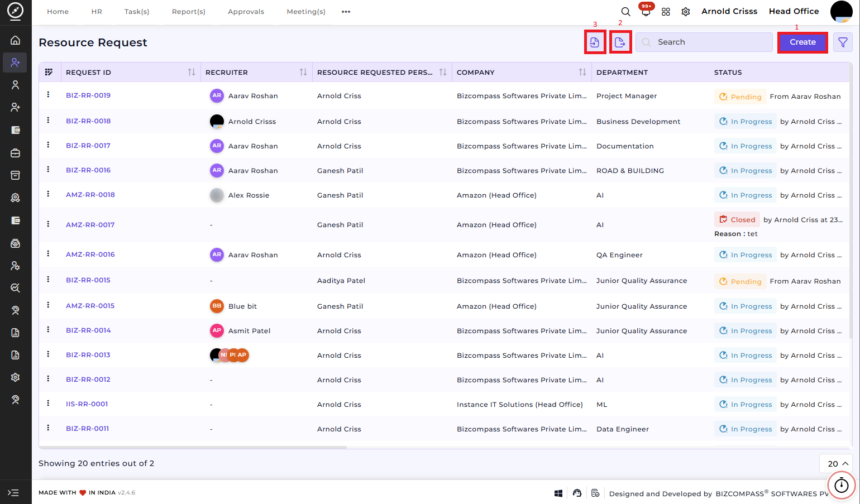Click the Arnold Criss username in header
This screenshot has height=504, width=860.
(x=729, y=11)
